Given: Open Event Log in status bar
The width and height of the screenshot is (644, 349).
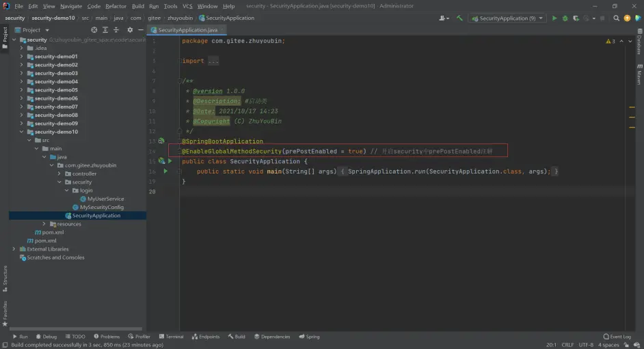Looking at the screenshot, I should click(x=620, y=337).
